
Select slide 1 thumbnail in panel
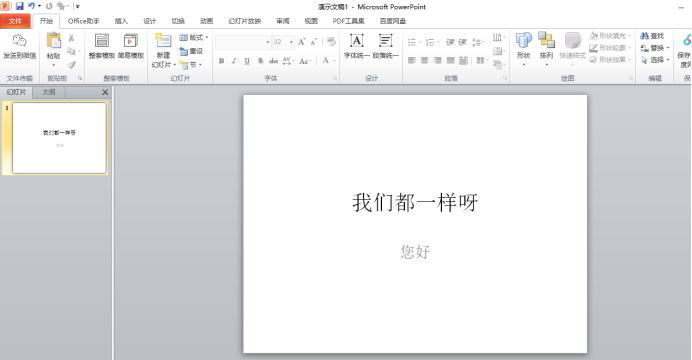click(59, 138)
